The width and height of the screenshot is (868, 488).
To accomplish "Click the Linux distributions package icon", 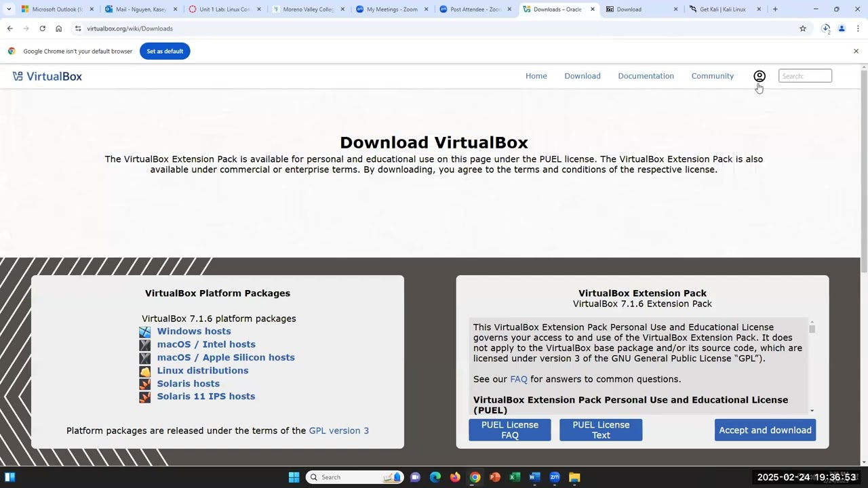I will point(145,371).
